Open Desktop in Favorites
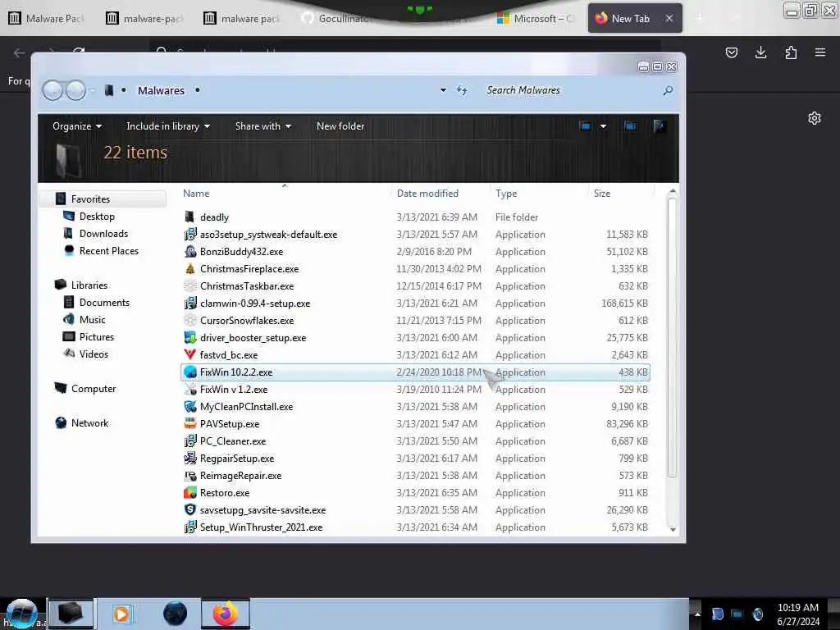The width and height of the screenshot is (840, 630). point(97,217)
